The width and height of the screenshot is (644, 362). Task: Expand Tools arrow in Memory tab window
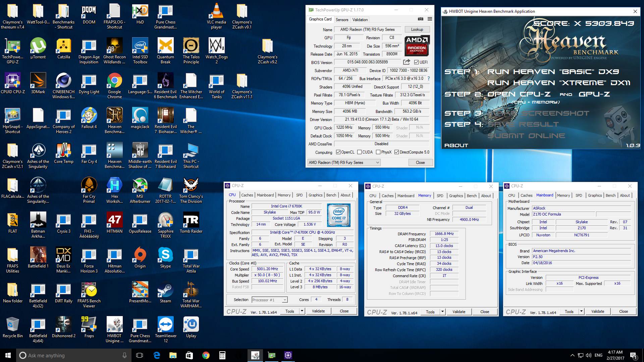tap(442, 312)
